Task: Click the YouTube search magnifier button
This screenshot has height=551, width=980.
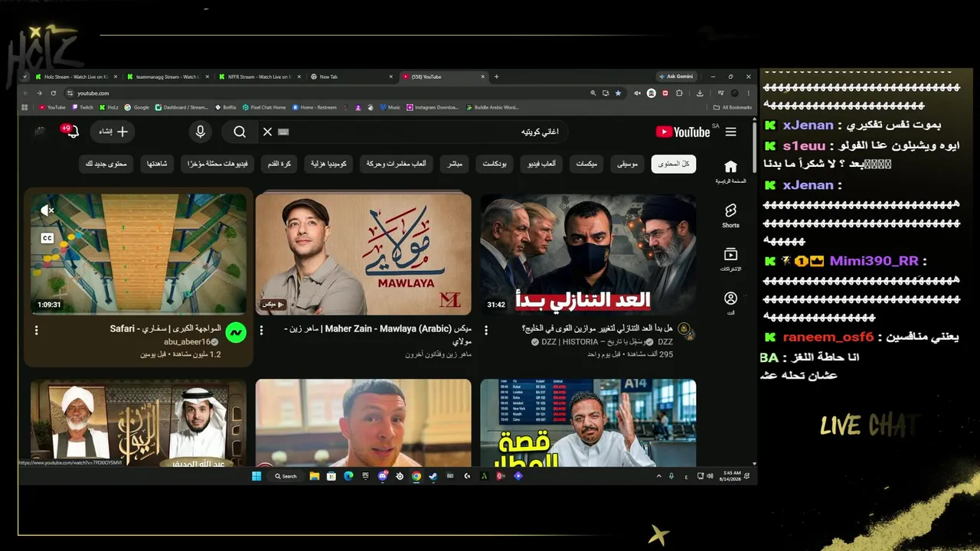Action: [x=240, y=132]
